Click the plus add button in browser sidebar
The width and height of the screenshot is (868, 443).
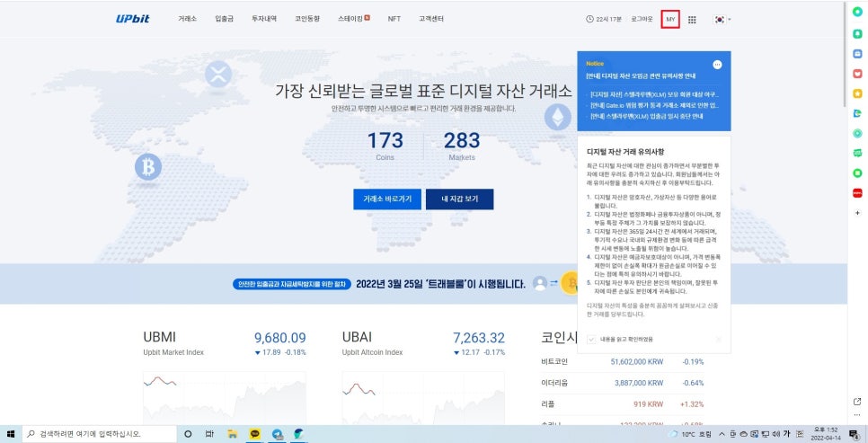(857, 213)
